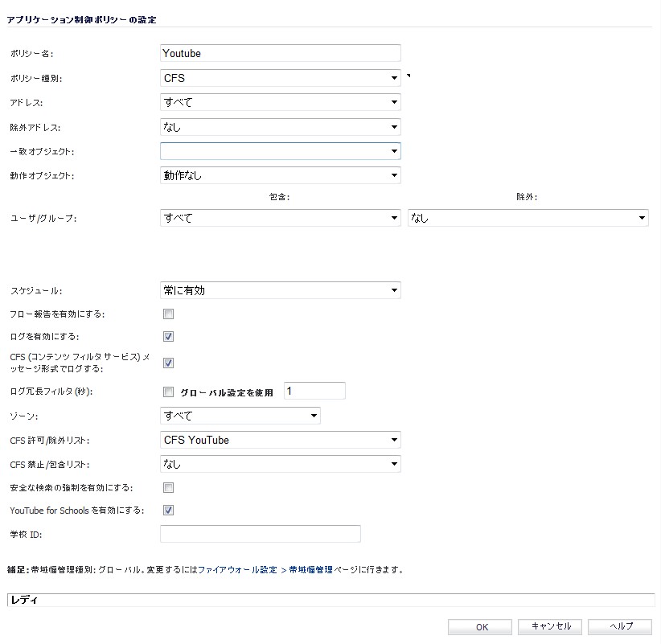Enable the フロー報告を有効にする checkbox

pos(168,314)
